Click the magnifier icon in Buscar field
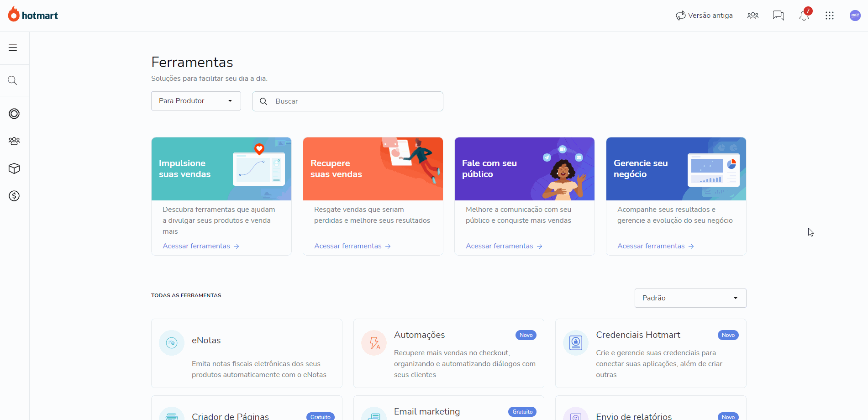The image size is (868, 420). 263,101
